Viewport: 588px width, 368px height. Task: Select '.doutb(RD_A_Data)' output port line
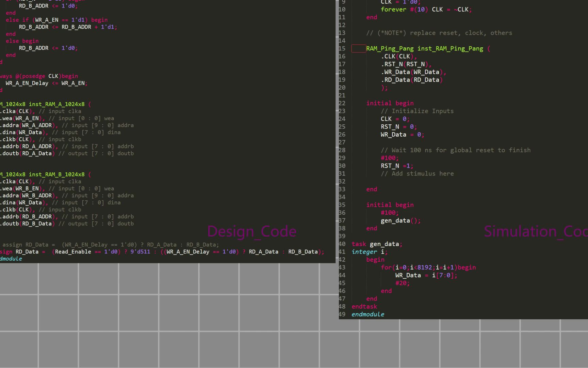[28, 154]
